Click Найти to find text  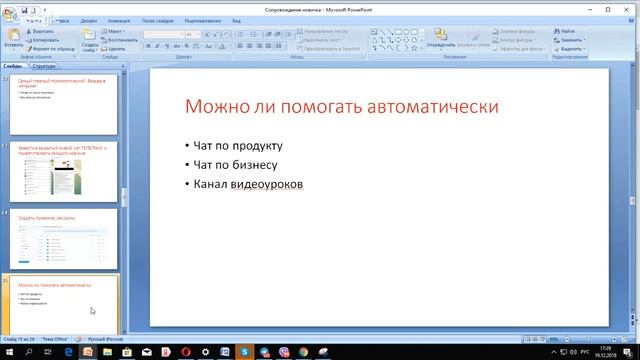coord(564,31)
